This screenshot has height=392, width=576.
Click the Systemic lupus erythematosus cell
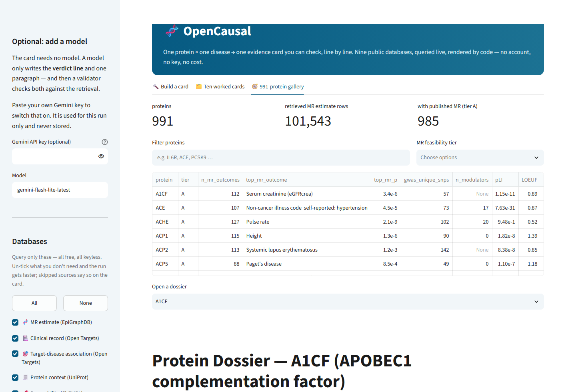307,250
